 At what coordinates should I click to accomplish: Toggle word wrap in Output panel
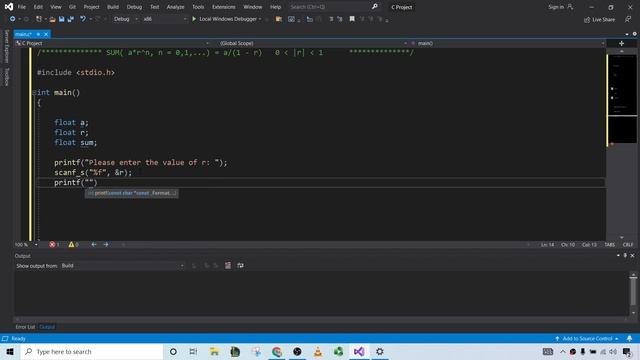240,266
